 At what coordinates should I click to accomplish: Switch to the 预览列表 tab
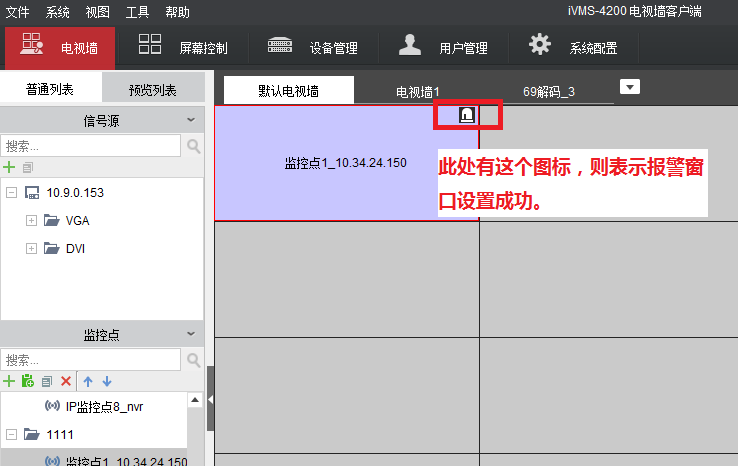pos(152,90)
